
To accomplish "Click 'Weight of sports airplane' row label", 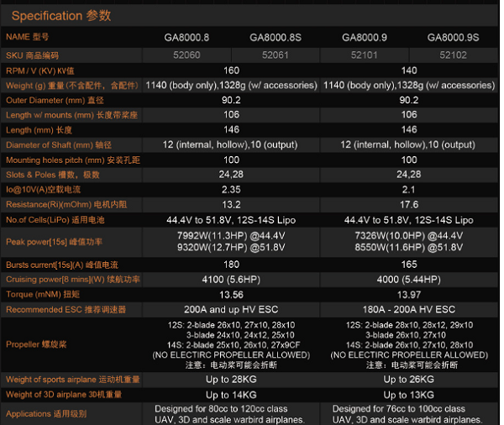I will 73,380.
